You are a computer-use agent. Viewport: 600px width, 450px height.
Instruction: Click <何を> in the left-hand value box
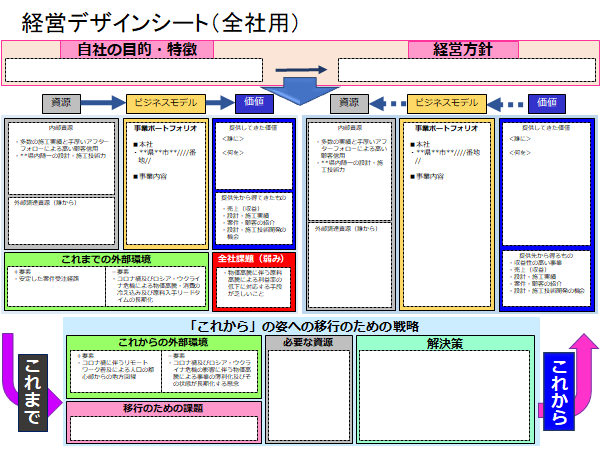point(233,153)
